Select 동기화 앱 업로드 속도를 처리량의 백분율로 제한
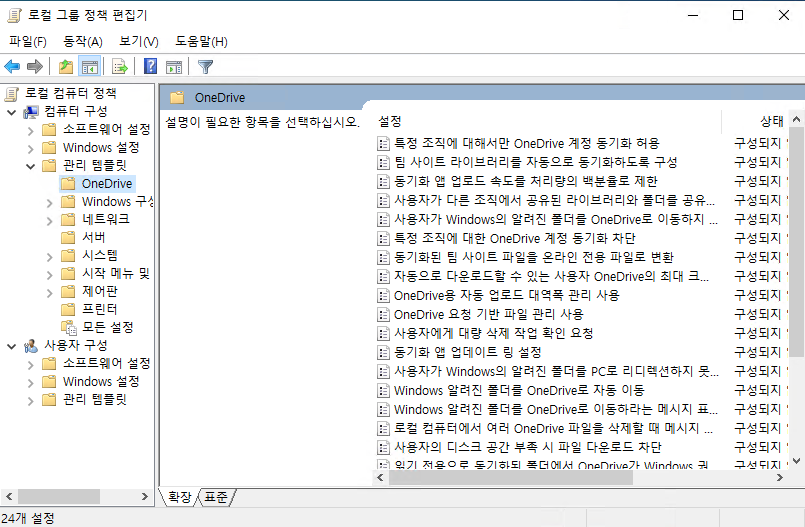Screen dimensions: 805x527 [526, 181]
